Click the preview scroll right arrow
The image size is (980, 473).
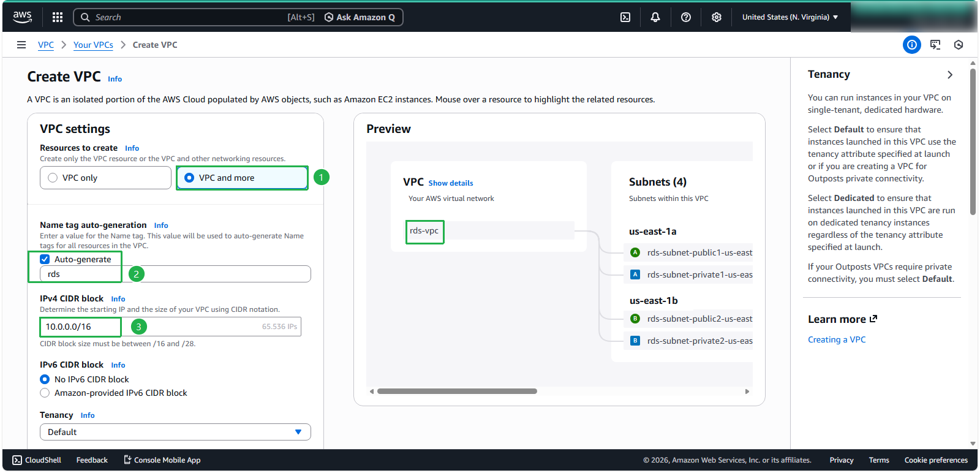(747, 391)
